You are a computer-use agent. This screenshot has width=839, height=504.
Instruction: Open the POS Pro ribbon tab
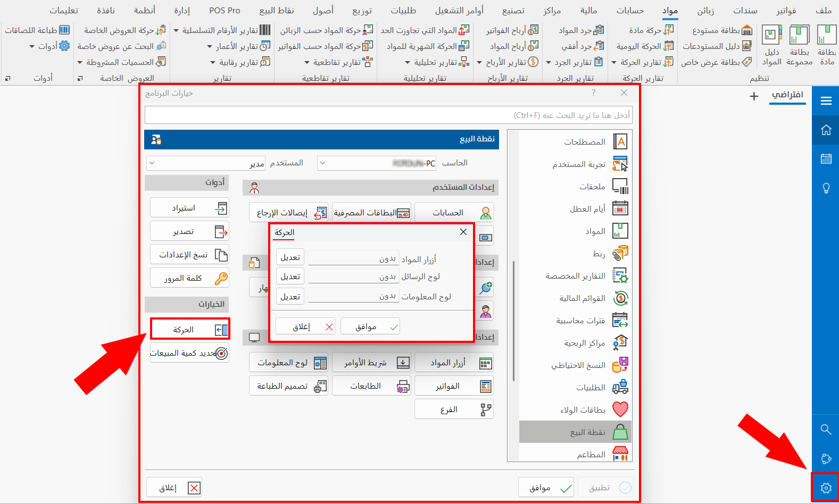pyautogui.click(x=225, y=10)
